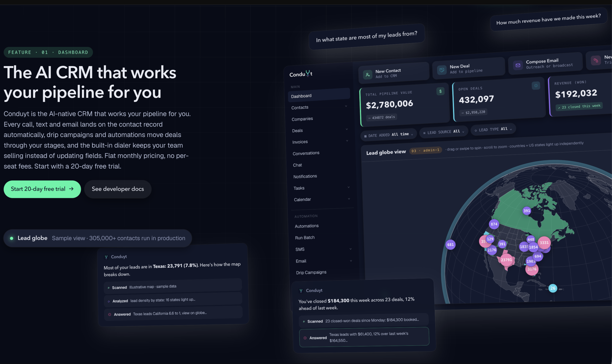Click Conduyt icon in the Texas answer card
This screenshot has width=612, height=364.
point(106,257)
